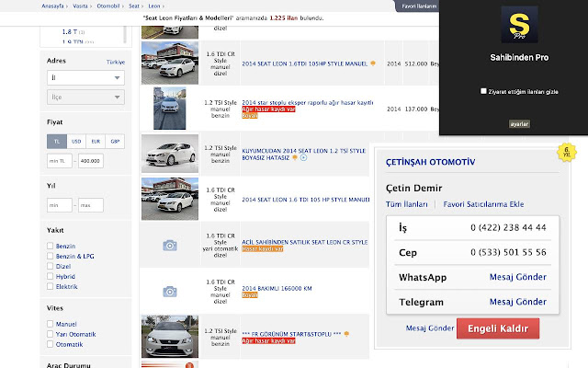Go to Seat breadcrumb

pyautogui.click(x=134, y=6)
